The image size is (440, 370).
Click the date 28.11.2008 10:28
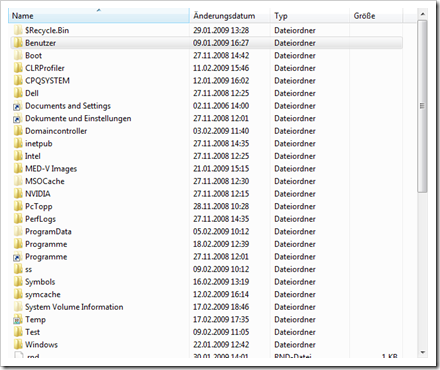point(221,206)
